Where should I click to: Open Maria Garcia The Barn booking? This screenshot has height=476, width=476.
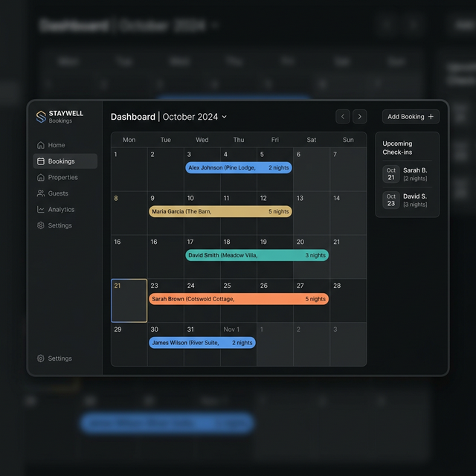[x=220, y=212]
